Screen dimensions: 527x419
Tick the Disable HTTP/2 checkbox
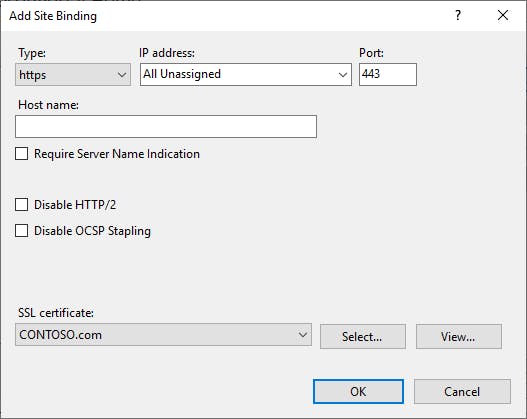22,205
